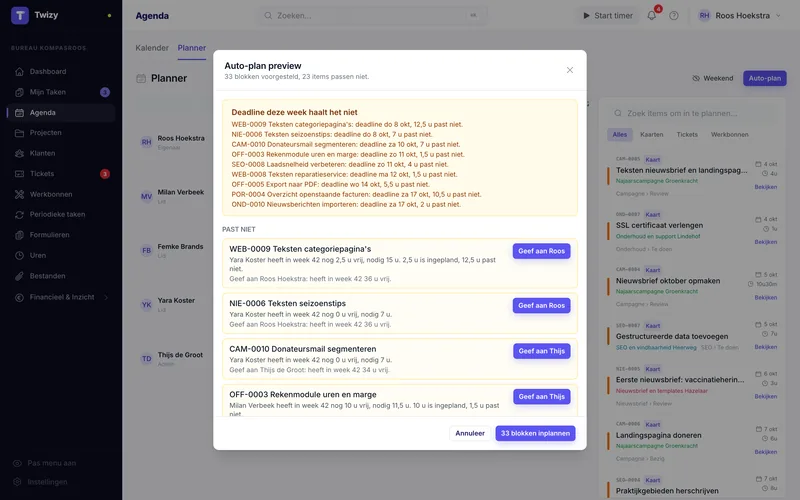
Task: Expand Financieel & Inzicht submenu chevron
Action: (x=106, y=297)
